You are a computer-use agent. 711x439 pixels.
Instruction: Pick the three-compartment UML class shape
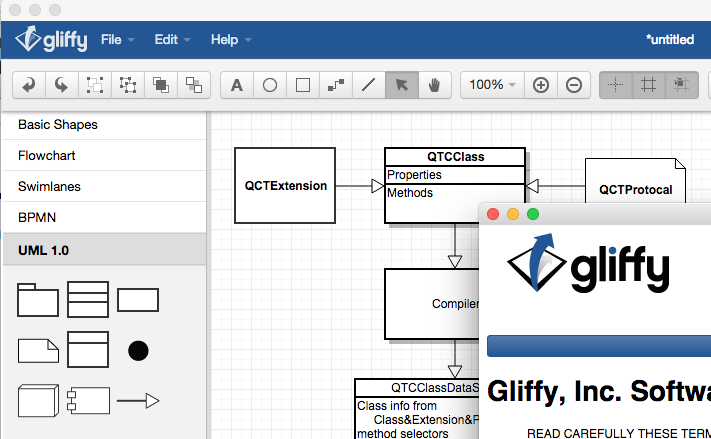pos(88,299)
